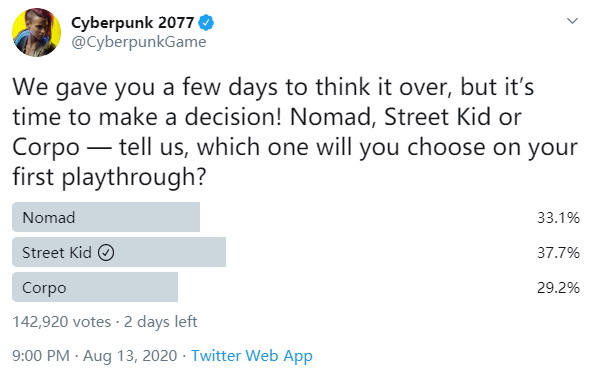Click the 37.7% Street Kid result
591x374 pixels.
[558, 253]
